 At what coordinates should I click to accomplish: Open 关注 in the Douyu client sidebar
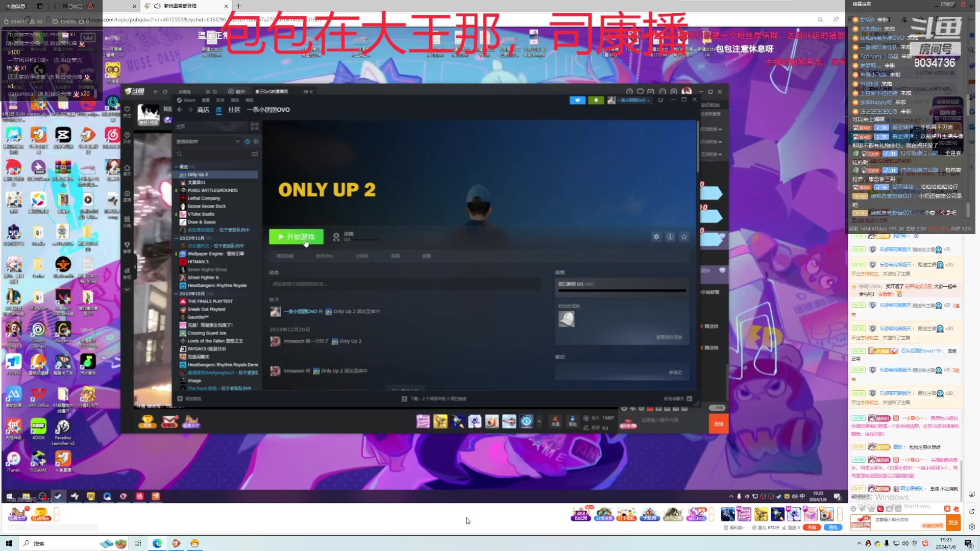[127, 111]
